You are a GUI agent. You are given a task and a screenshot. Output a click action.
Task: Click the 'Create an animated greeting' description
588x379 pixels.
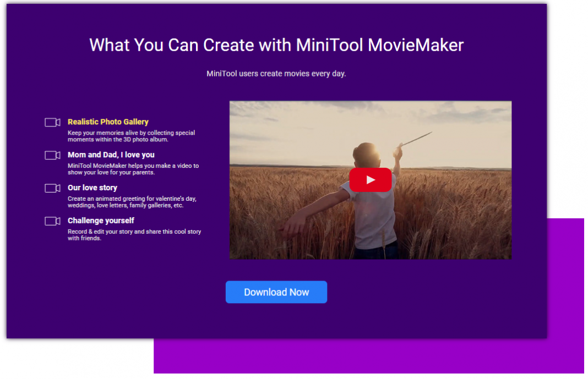(x=132, y=202)
